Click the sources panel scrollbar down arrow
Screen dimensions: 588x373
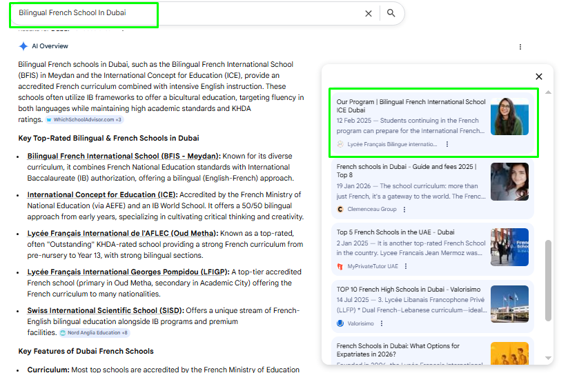tap(549, 358)
